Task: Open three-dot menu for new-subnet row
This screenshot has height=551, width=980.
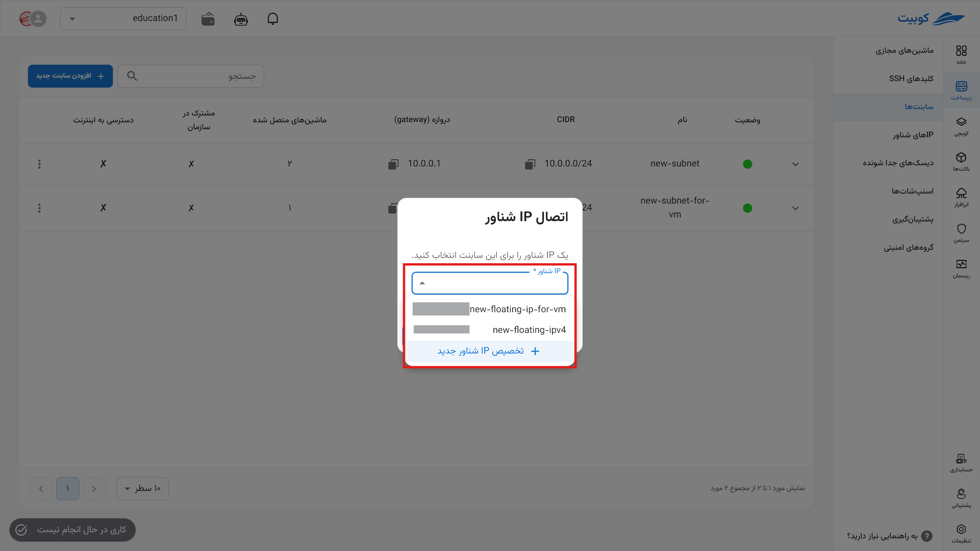Action: pos(39,164)
